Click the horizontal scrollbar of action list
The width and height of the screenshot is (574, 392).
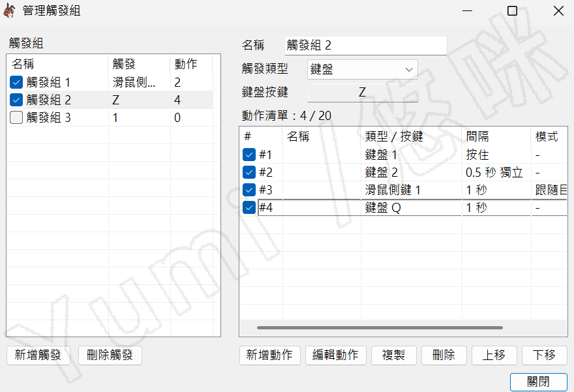pyautogui.click(x=380, y=327)
